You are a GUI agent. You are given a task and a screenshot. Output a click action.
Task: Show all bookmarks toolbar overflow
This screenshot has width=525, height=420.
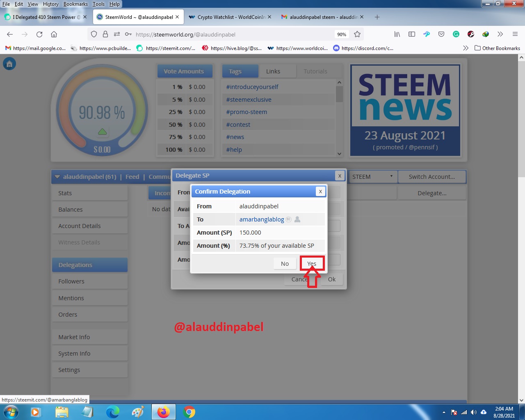pos(466,48)
